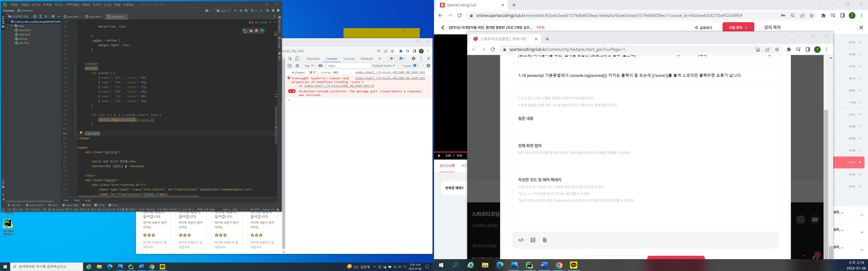Open YouTube icon in Sparta footer
The width and height of the screenshot is (868, 271).
coord(815,220)
